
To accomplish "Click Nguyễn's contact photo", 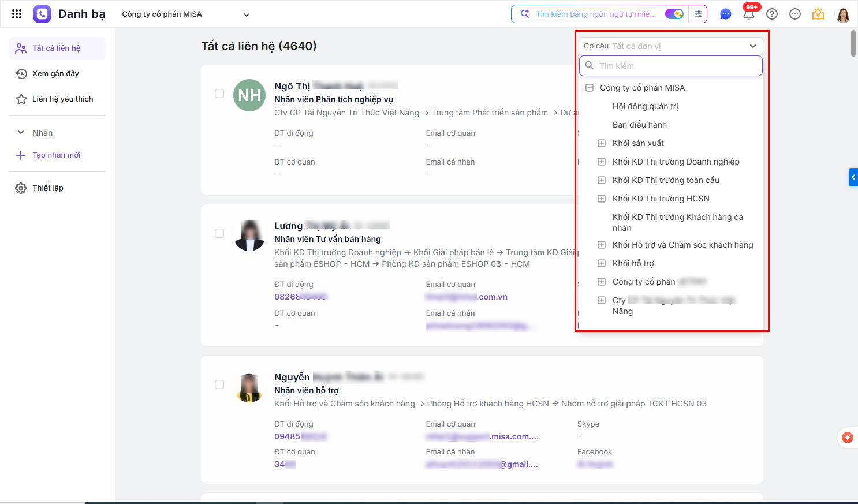I will pos(250,387).
